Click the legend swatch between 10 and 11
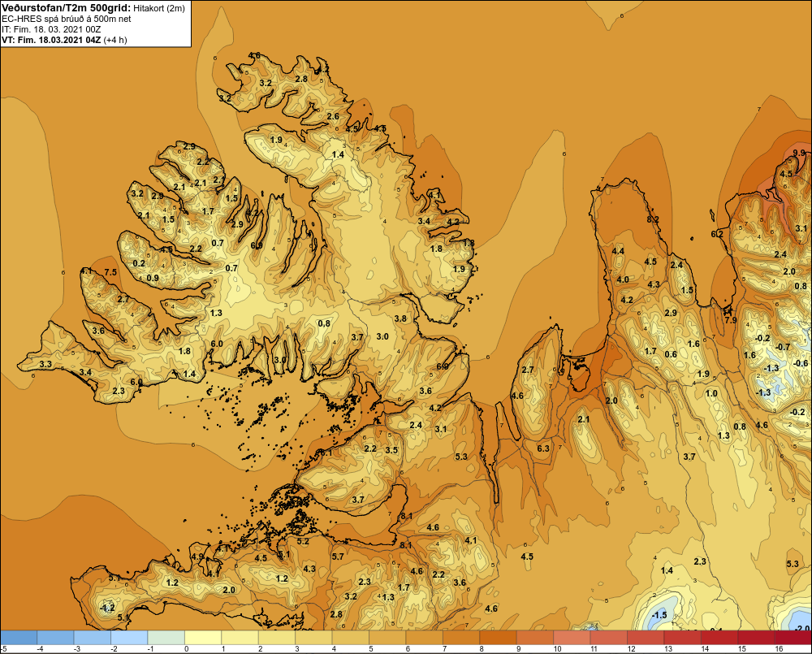Viewport: 812px width, 654px height. 572,637
